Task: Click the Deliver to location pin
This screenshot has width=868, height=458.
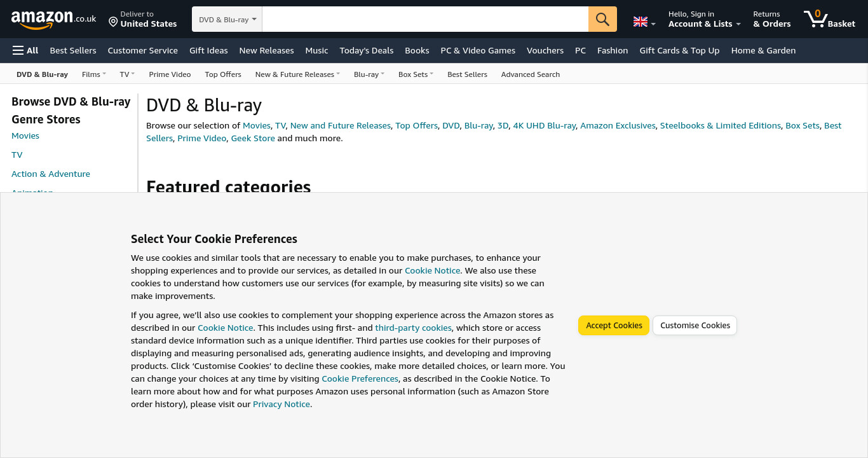Action: 113,22
